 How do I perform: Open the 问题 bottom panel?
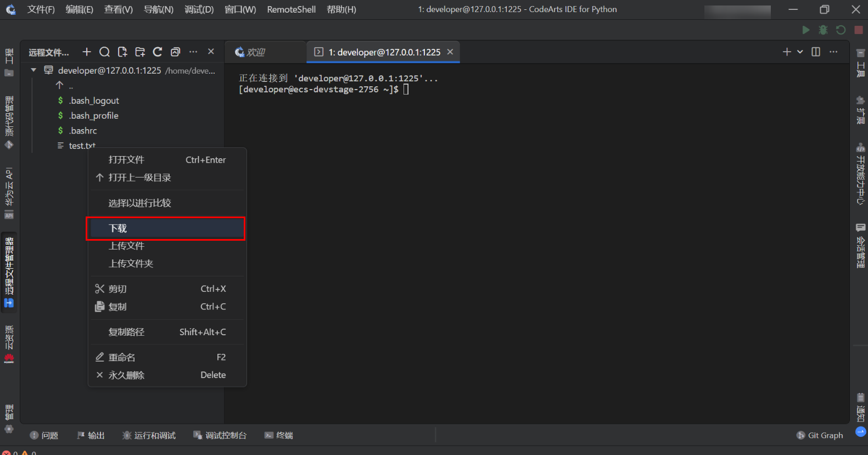tap(44, 435)
